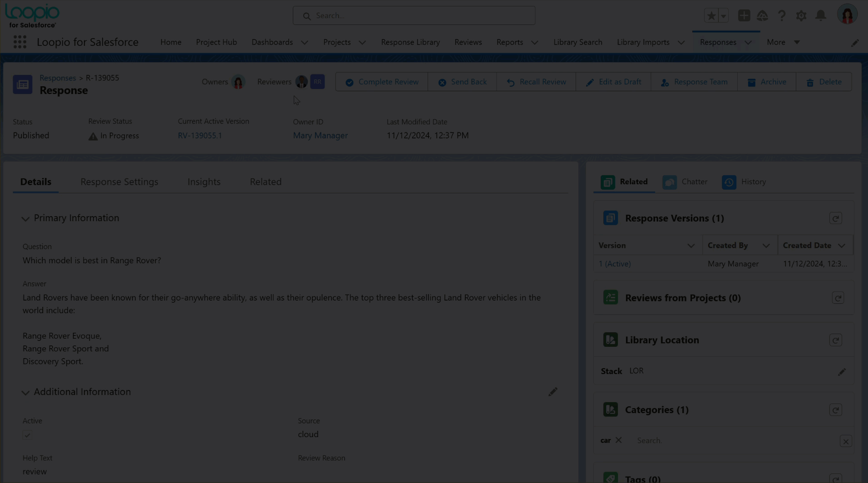868x483 pixels.
Task: Click the global Search field
Action: [x=414, y=16]
